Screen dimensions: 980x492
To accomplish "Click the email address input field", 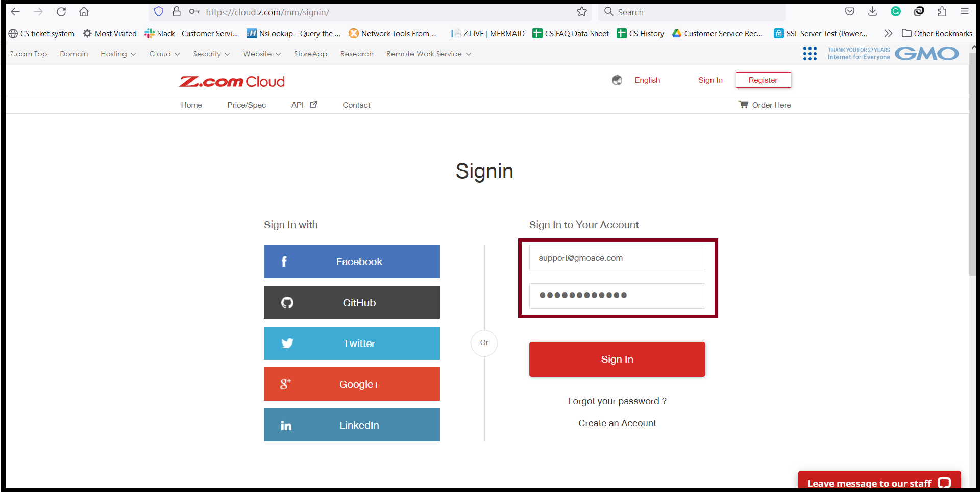I will click(x=617, y=258).
